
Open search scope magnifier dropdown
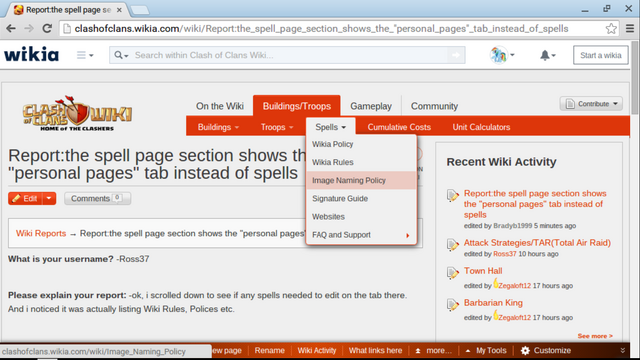(x=121, y=55)
